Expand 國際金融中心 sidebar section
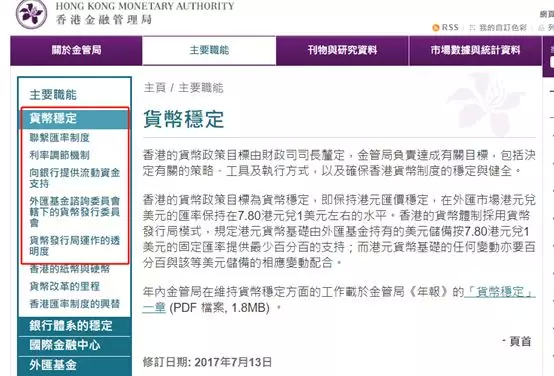This screenshot has width=554, height=376. coord(75,345)
